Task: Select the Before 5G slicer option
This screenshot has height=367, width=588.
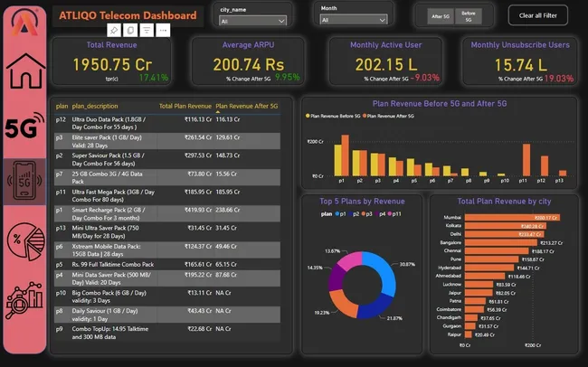Action: click(x=469, y=16)
